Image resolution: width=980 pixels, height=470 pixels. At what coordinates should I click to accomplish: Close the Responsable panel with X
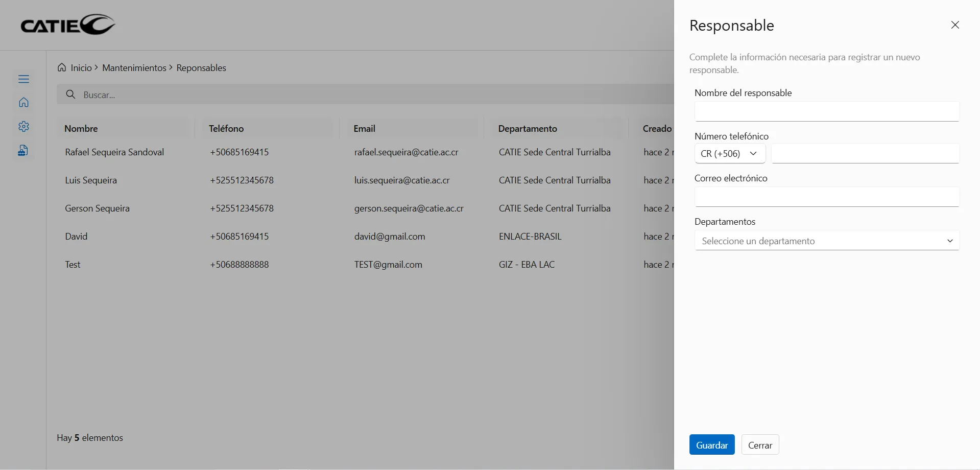tap(955, 25)
